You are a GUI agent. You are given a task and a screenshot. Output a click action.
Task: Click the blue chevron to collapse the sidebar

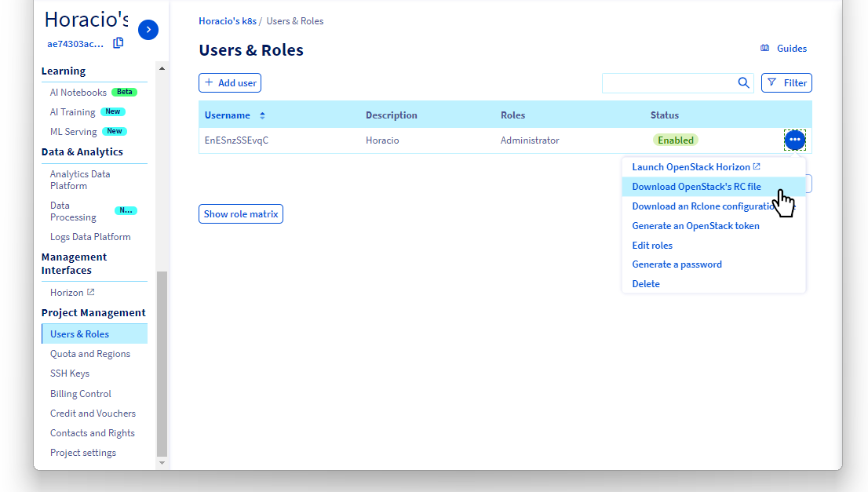[x=148, y=29]
